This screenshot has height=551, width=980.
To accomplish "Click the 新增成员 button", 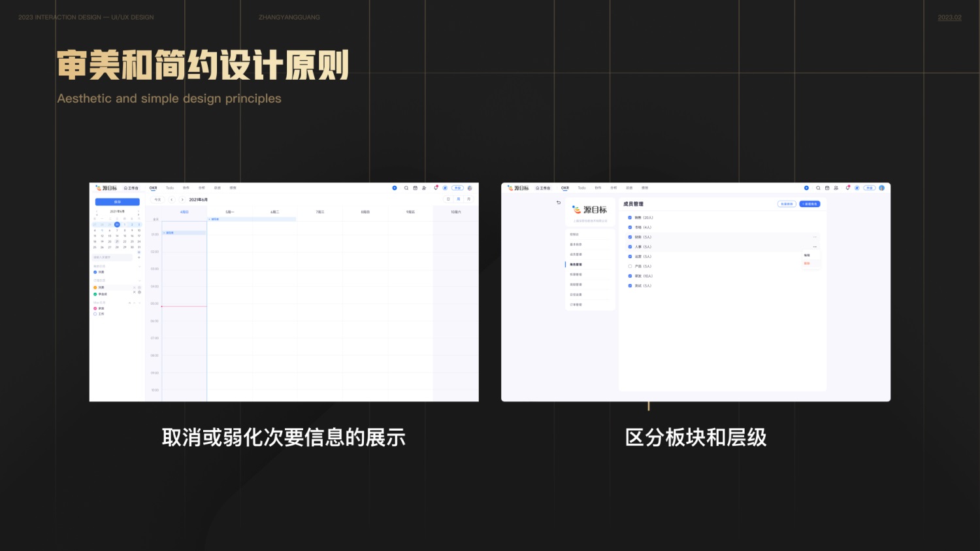I will pyautogui.click(x=809, y=204).
